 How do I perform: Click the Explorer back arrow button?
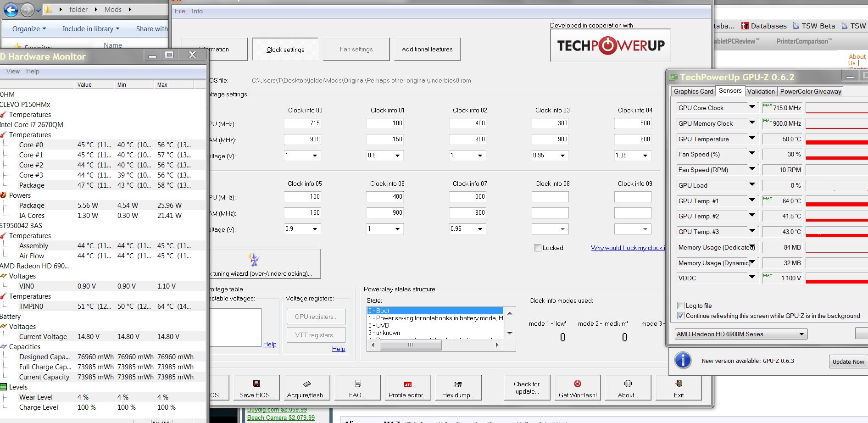click(11, 9)
